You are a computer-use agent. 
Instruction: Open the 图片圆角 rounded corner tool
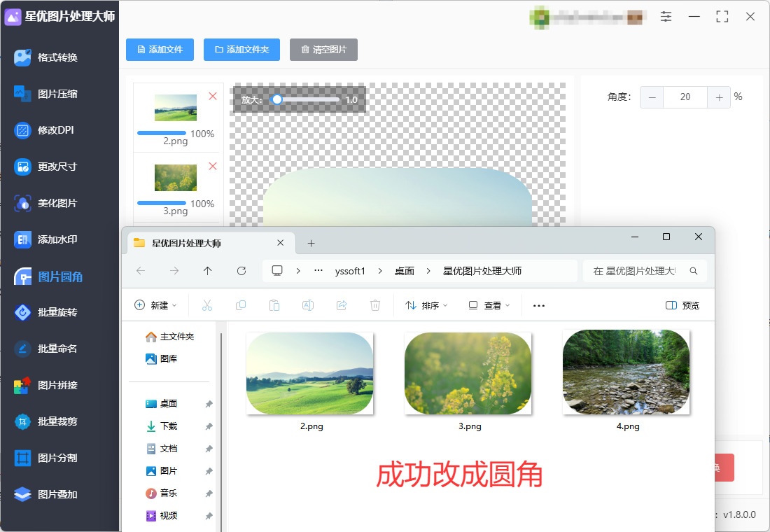pos(48,276)
